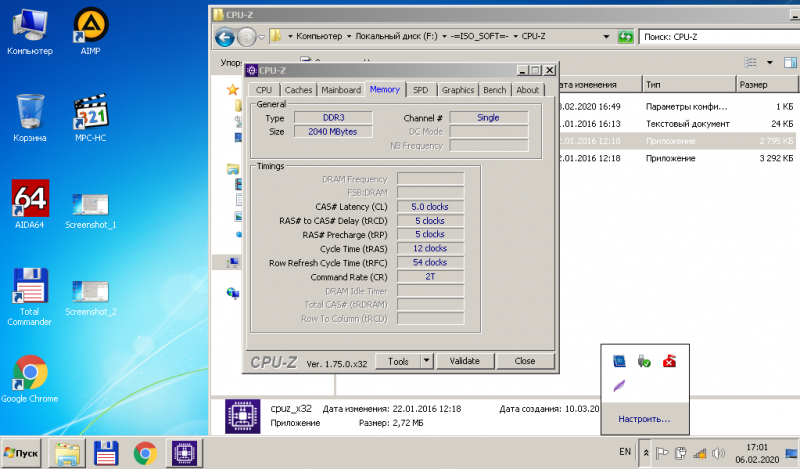Open recent locations dropdown in Explorer
This screenshot has width=800, height=469.
tap(262, 37)
